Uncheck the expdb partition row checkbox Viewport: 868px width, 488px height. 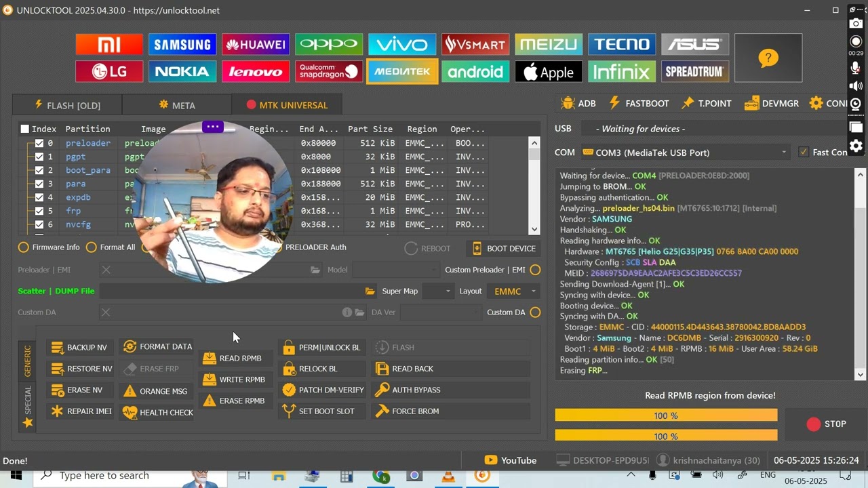pyautogui.click(x=39, y=197)
